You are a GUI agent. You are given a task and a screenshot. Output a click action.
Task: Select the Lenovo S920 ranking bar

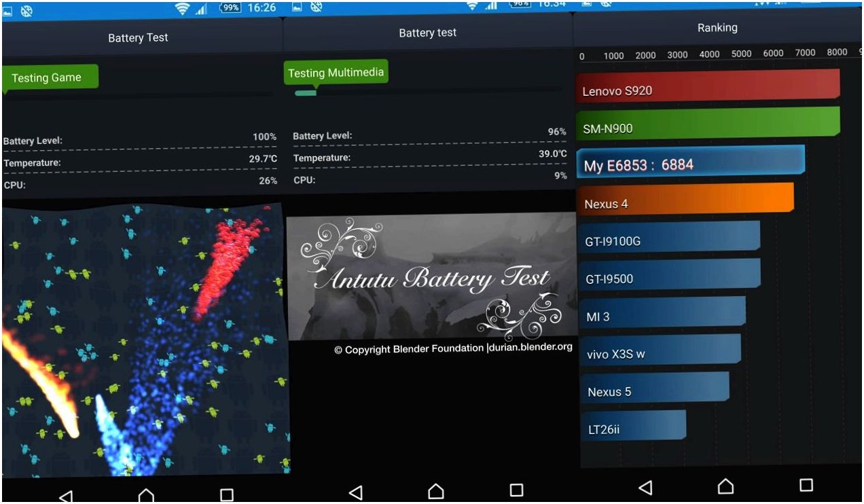708,86
